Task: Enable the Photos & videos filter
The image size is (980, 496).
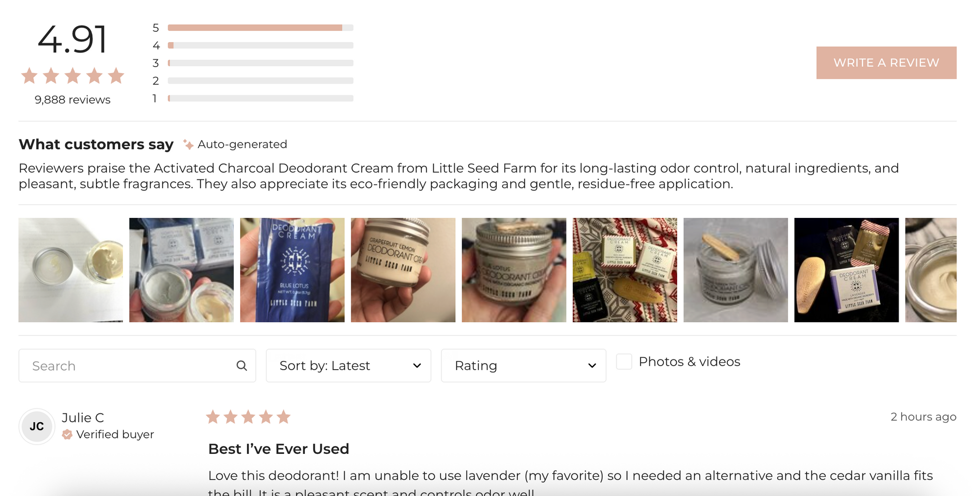Action: 624,361
